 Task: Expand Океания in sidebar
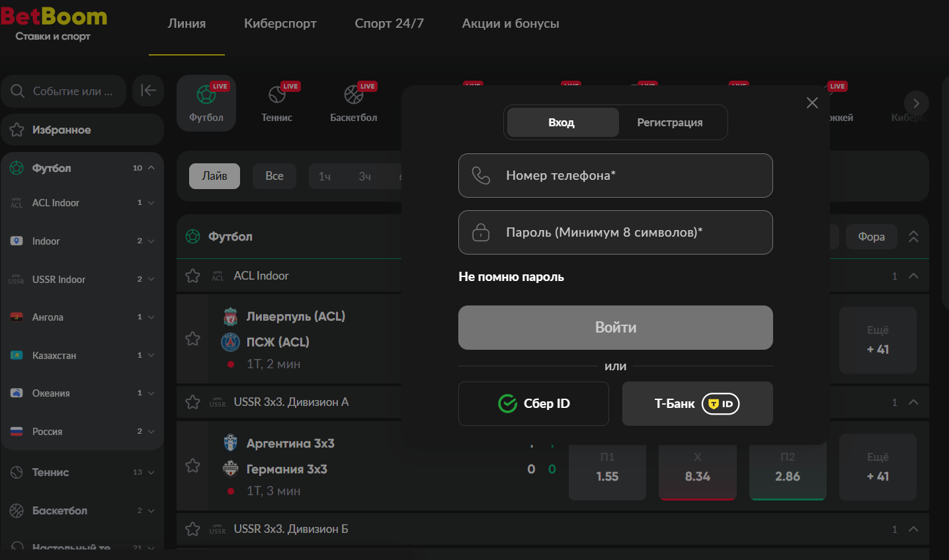coord(151,393)
